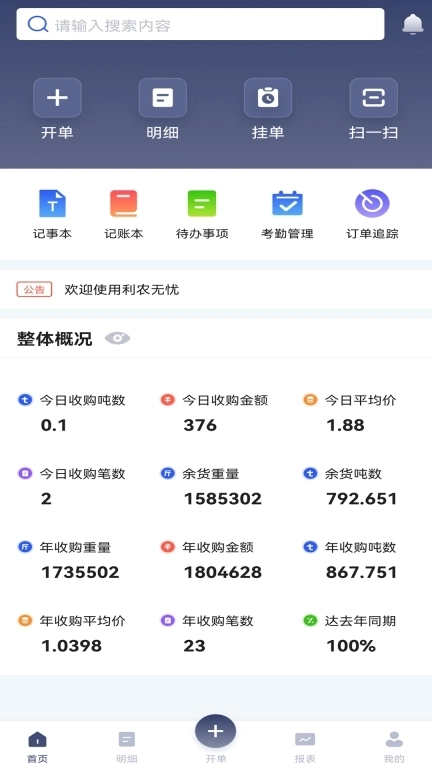Image resolution: width=432 pixels, height=768 pixels.
Task: Select the 达去年同期 value 100%
Action: 351,646
